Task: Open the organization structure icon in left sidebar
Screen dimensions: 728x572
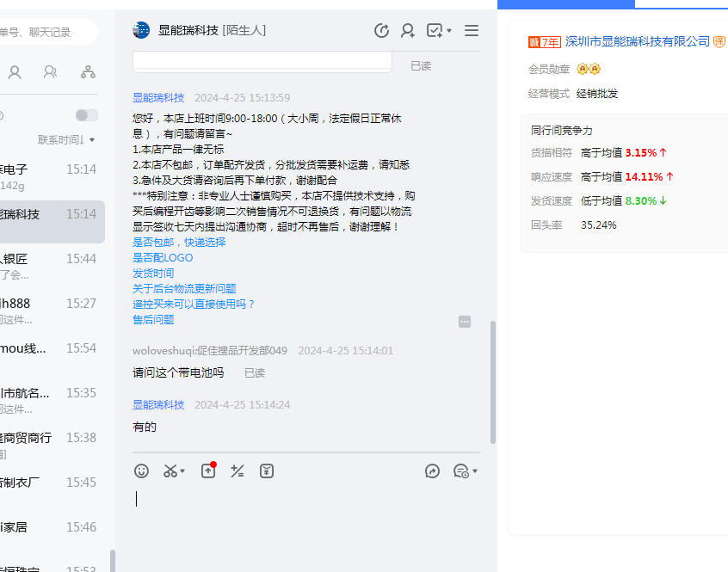Action: coord(88,72)
